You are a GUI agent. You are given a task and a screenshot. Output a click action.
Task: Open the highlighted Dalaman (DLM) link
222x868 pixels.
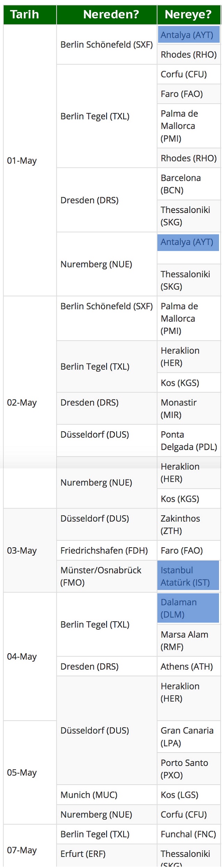[x=179, y=608]
